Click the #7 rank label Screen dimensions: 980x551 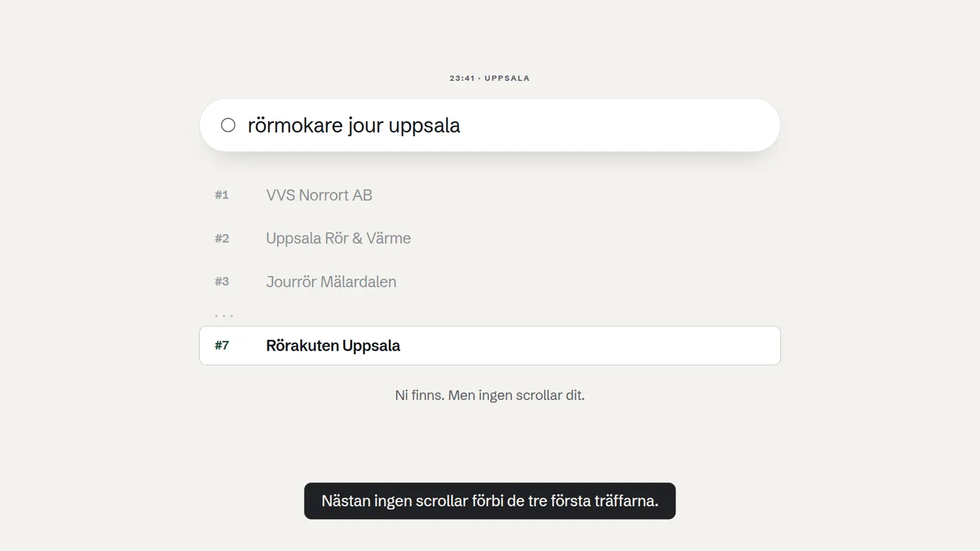[x=222, y=345]
